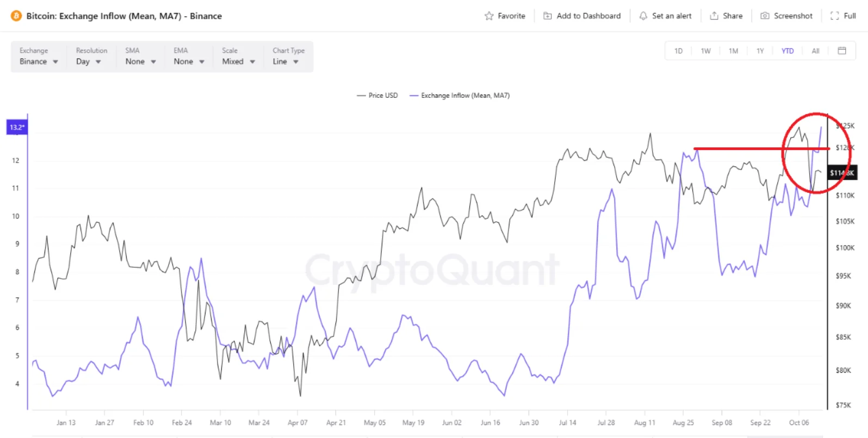Open the Scale Mixed dropdown
This screenshot has height=438, width=868.
[x=238, y=61]
